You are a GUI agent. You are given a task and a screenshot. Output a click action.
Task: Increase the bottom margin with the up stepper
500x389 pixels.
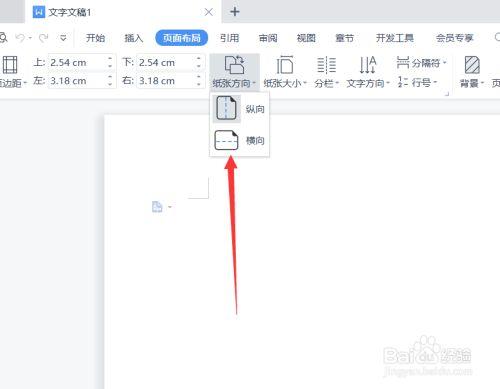pos(199,59)
